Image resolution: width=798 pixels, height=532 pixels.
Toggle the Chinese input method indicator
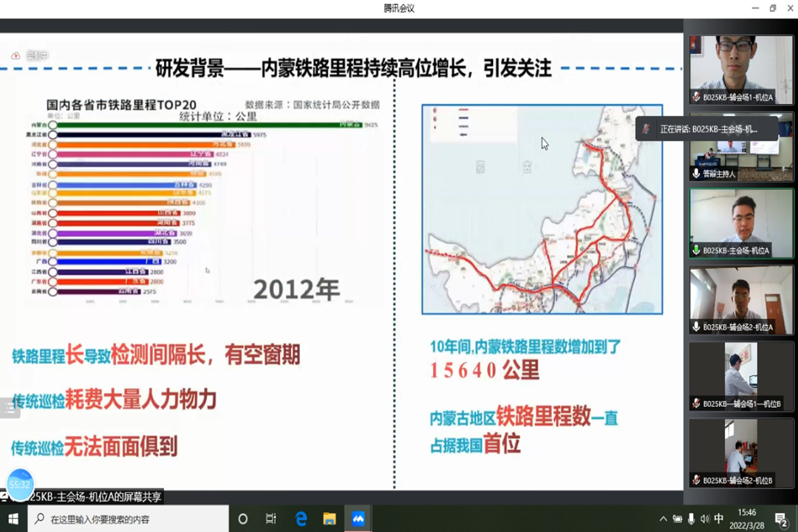pos(719,519)
